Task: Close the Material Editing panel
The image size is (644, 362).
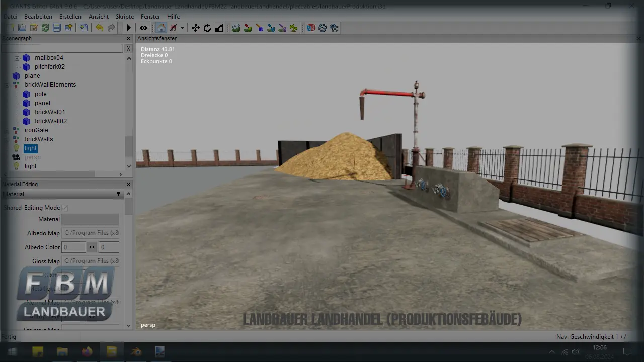Action: [128, 184]
